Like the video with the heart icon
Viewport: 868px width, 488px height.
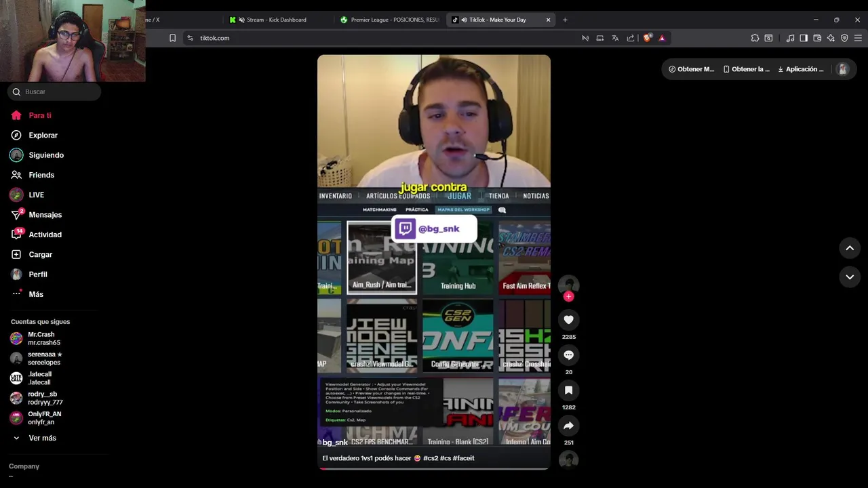pyautogui.click(x=568, y=320)
